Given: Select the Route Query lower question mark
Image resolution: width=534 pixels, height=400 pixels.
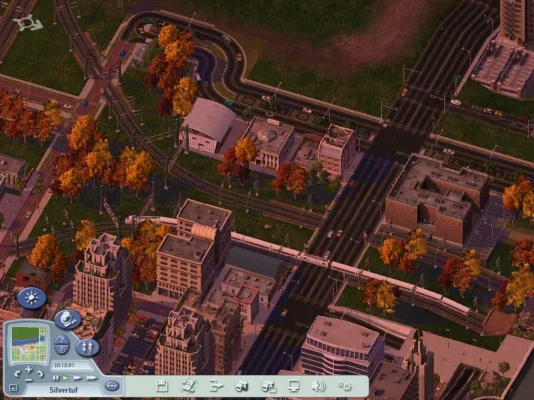Looking at the screenshot, I should click(62, 349).
